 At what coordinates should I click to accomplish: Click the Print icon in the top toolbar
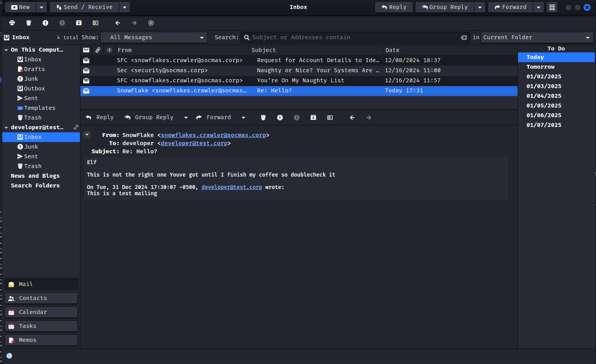tap(12, 23)
